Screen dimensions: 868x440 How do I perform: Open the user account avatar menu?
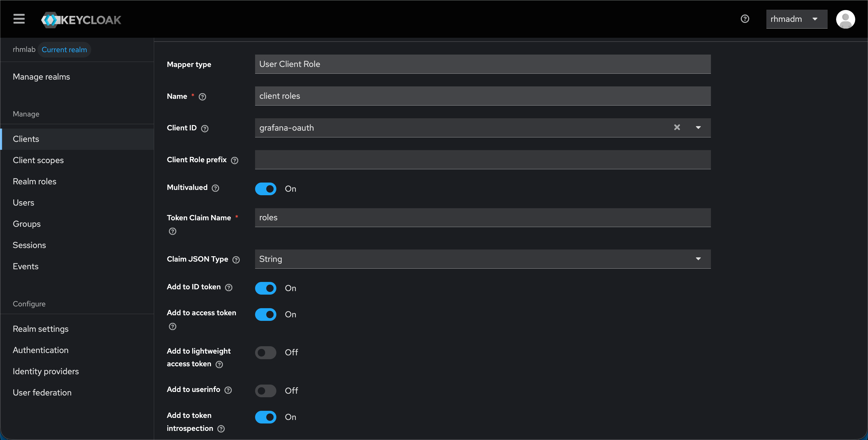[x=846, y=19]
